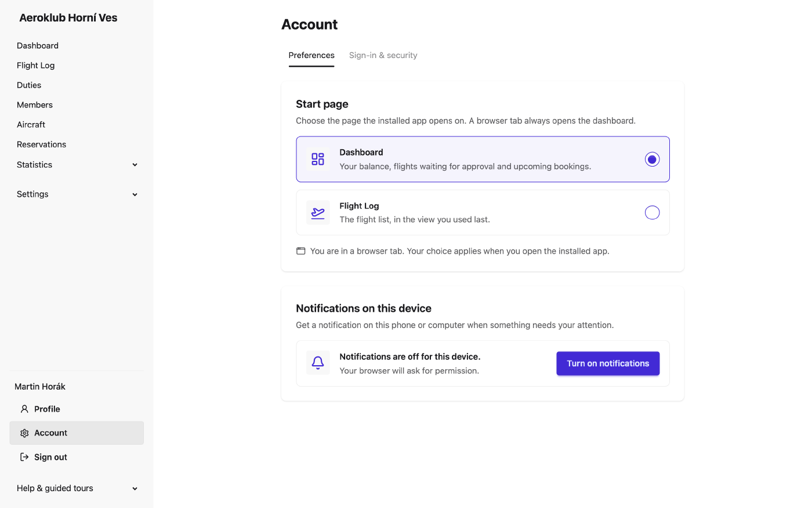
Task: Click the Sign out link
Action: [x=77, y=457]
